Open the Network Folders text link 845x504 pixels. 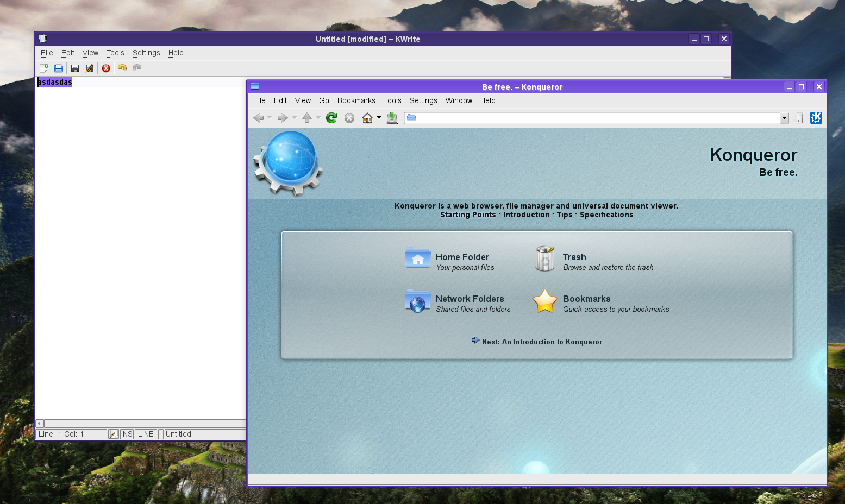(x=470, y=299)
